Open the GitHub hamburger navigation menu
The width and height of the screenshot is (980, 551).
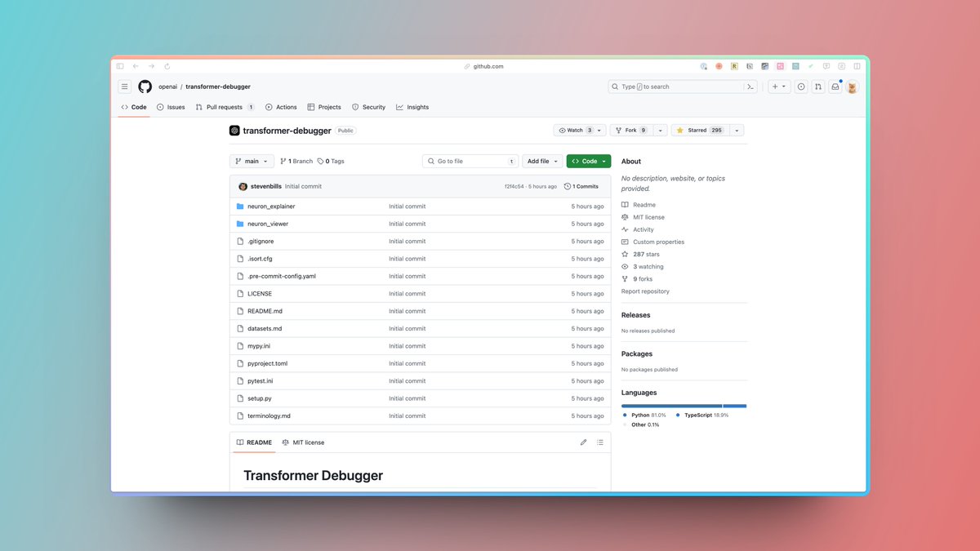(x=125, y=87)
